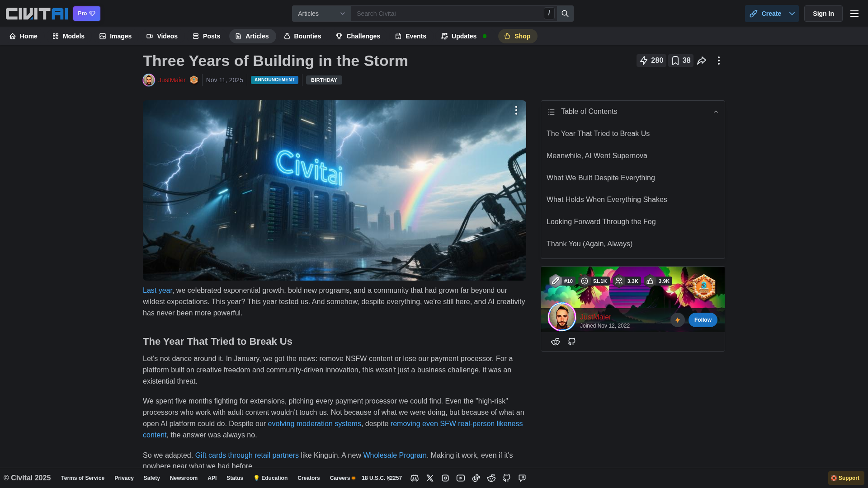The width and height of the screenshot is (868, 488).
Task: Go to the Bounties tab
Action: (302, 36)
